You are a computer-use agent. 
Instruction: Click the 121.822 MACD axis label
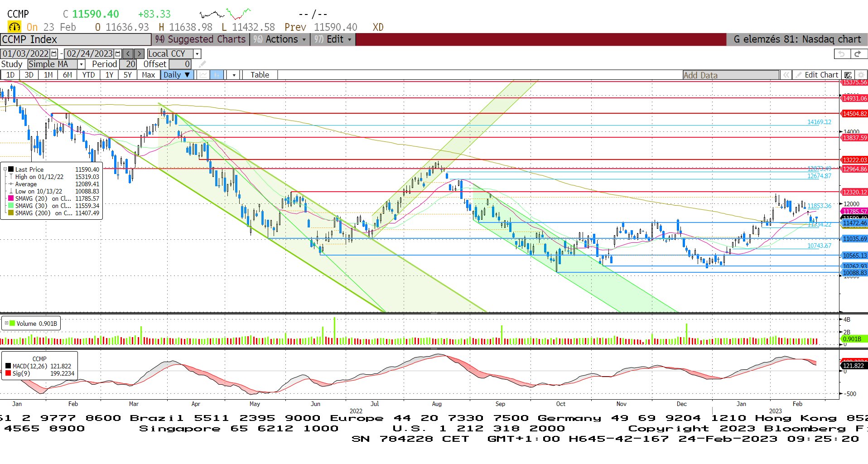(854, 366)
